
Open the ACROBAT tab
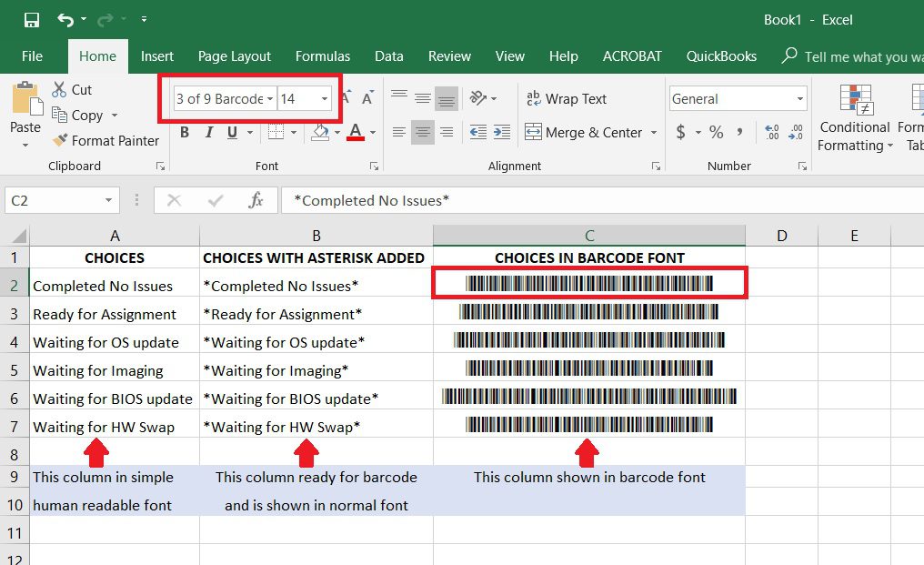click(x=632, y=56)
